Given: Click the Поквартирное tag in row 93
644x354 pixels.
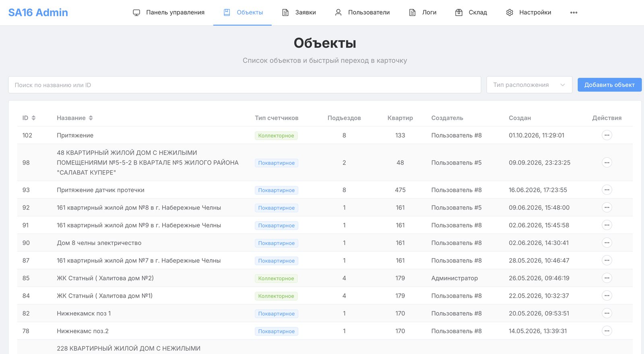Looking at the screenshot, I should 277,190.
